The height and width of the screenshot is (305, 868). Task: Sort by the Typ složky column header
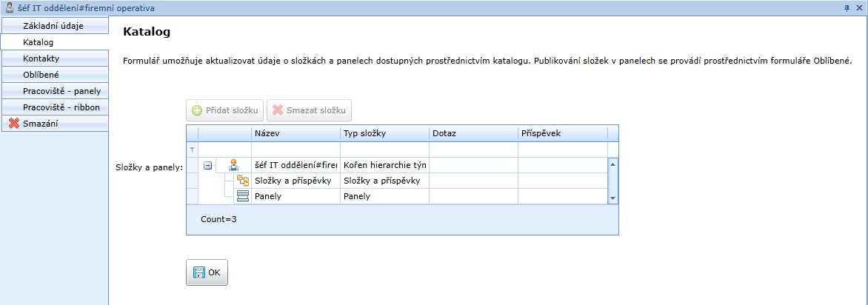click(x=384, y=133)
